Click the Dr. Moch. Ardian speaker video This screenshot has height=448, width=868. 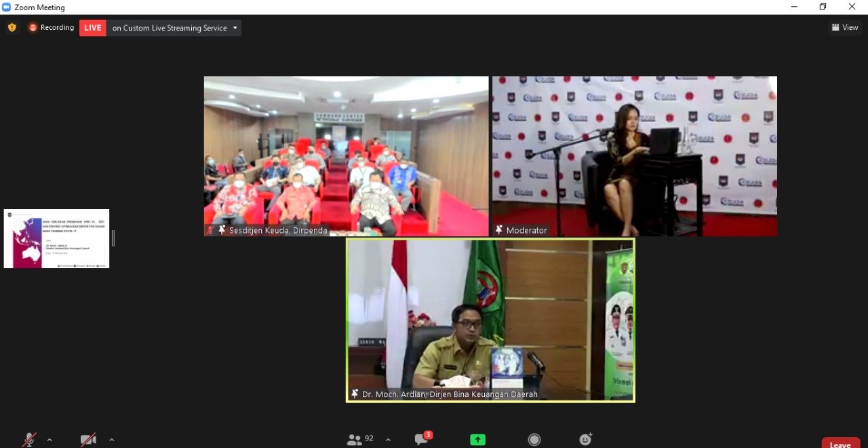[x=490, y=319]
